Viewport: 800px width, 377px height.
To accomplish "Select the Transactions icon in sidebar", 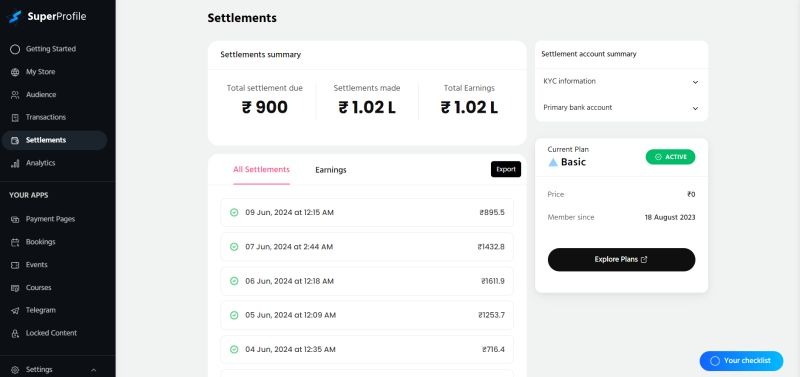I will click(15, 117).
